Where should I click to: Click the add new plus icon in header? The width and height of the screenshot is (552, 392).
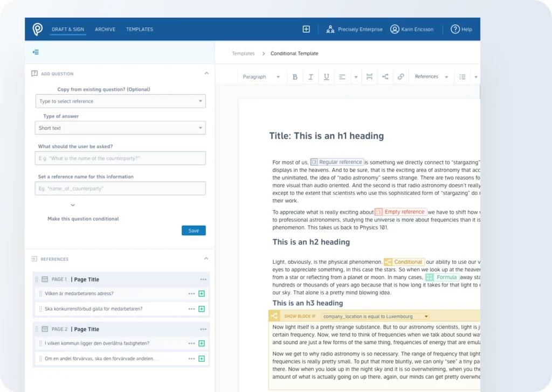pyautogui.click(x=306, y=29)
